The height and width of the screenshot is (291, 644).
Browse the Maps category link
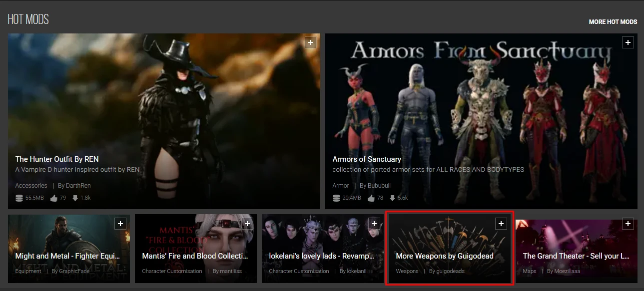(x=530, y=272)
